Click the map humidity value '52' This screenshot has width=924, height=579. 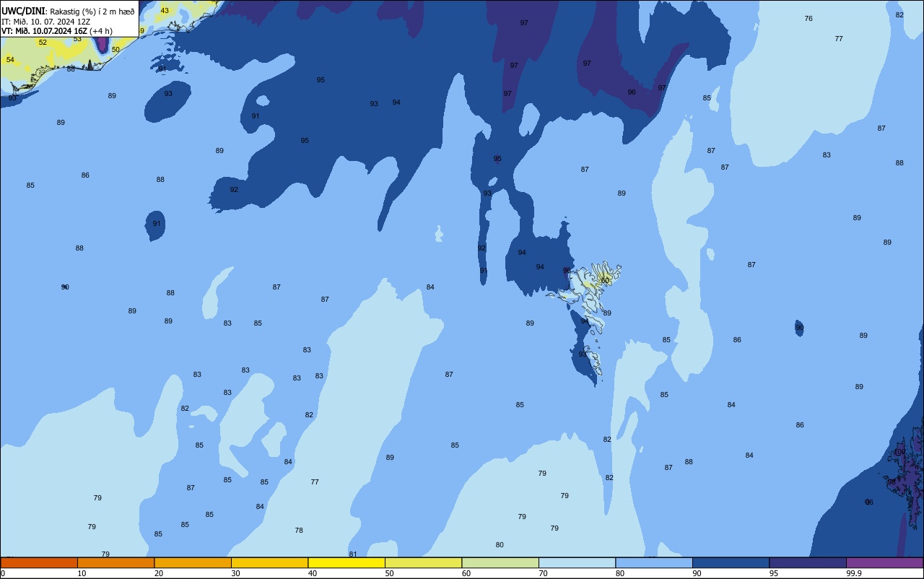(43, 43)
